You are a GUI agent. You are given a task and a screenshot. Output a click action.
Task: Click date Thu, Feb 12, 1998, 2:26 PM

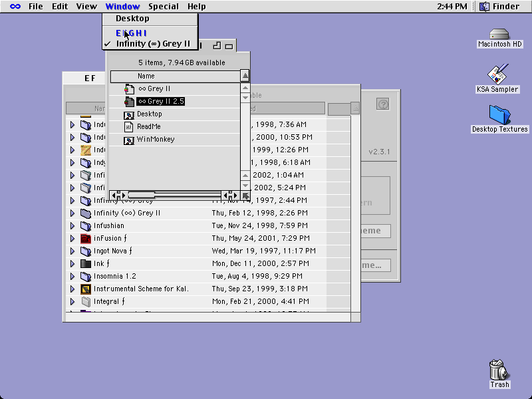pyautogui.click(x=260, y=213)
